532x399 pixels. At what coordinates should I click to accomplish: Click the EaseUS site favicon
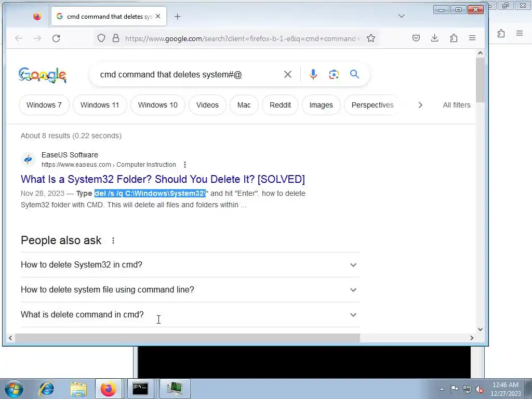click(x=28, y=159)
